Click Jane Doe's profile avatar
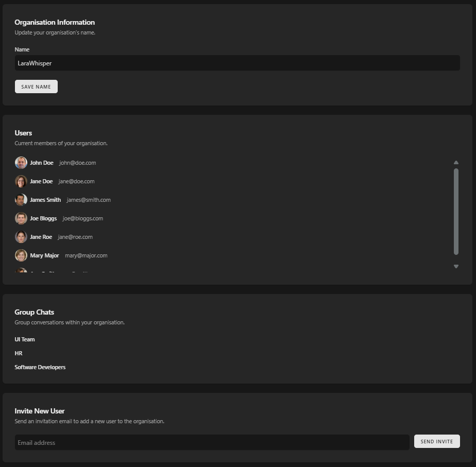 tap(21, 181)
